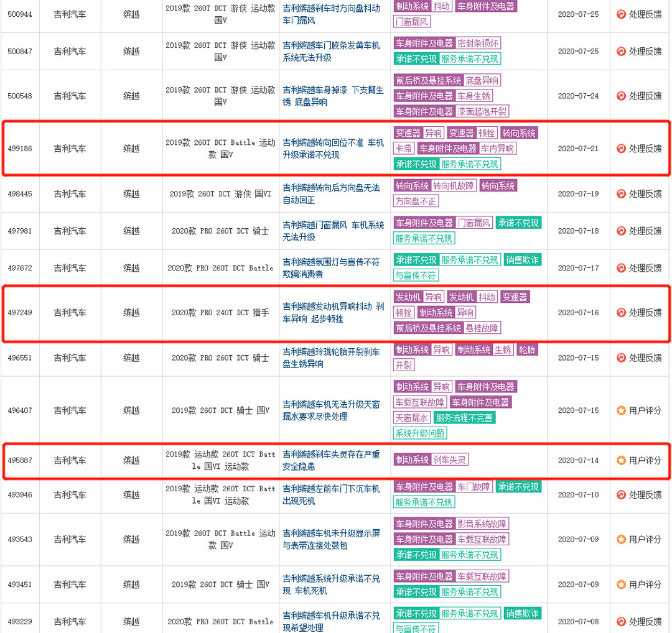This screenshot has width=672, height=633.
Task: Click the 用户评分 star icon in row 493543
Action: click(620, 539)
